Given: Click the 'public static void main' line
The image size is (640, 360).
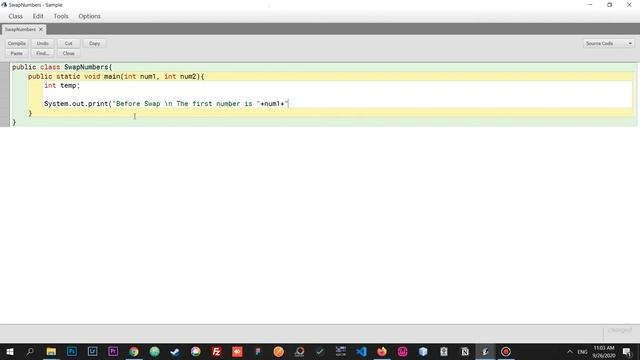Looking at the screenshot, I should (116, 76).
